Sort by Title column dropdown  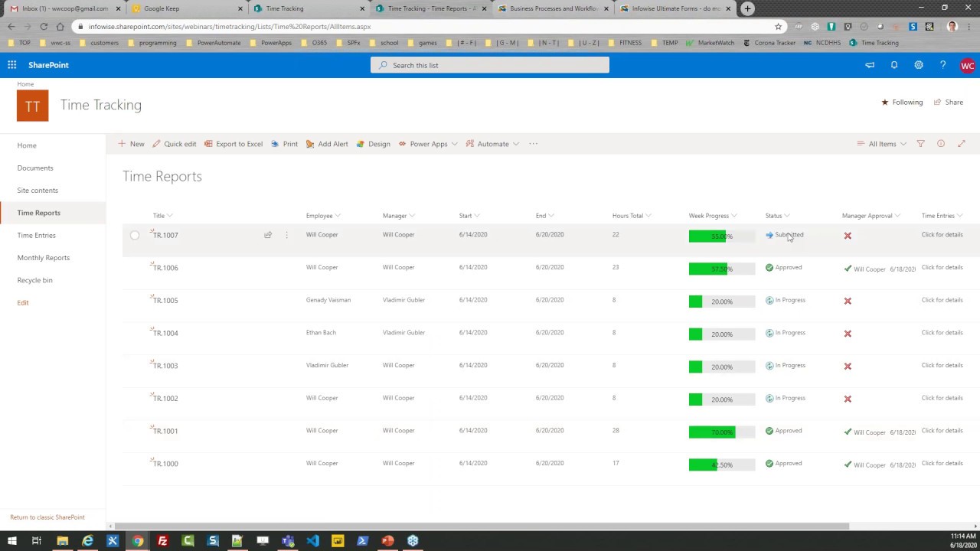pyautogui.click(x=162, y=216)
